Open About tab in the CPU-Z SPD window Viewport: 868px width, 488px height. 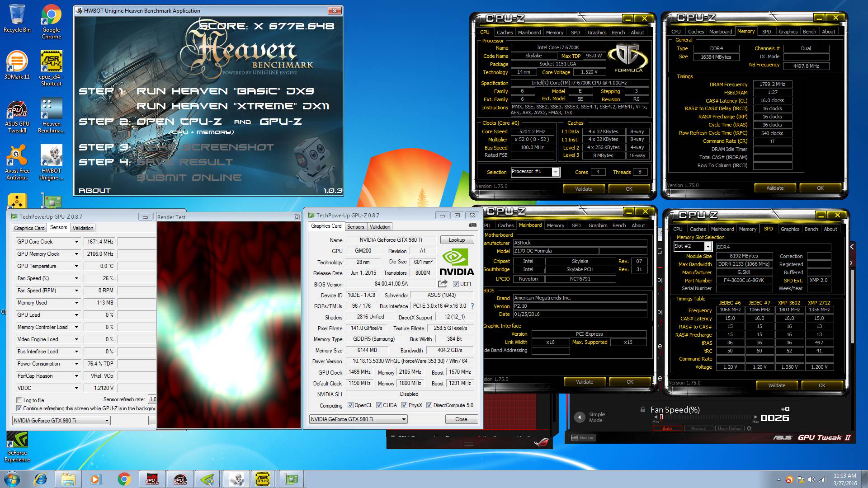click(x=830, y=229)
